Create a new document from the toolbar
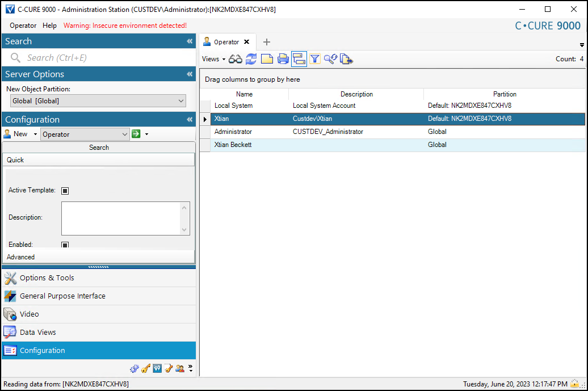Viewport: 588px width, 391px height. (x=267, y=58)
